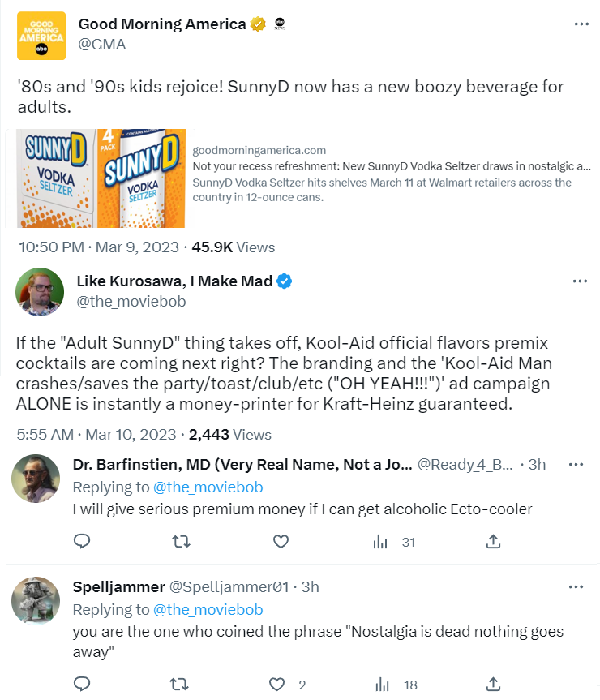Share Dr. Barfinstien's reply

492,541
